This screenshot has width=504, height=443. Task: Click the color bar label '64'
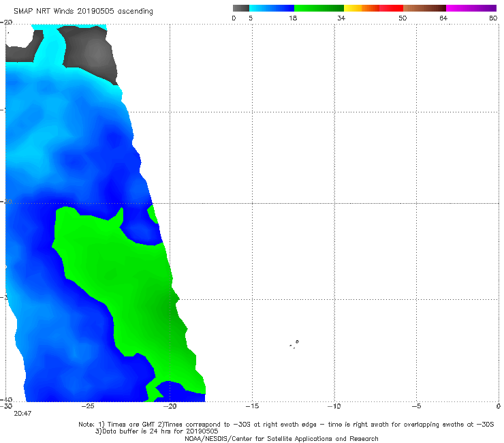click(443, 18)
